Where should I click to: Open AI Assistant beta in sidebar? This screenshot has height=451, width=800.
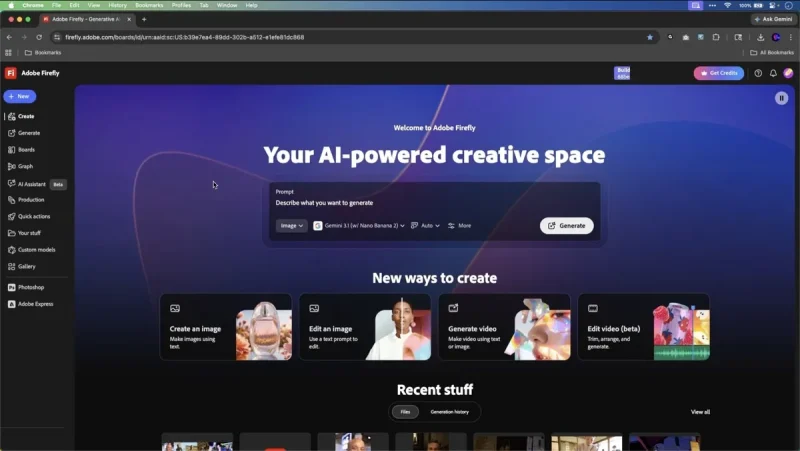[31, 184]
